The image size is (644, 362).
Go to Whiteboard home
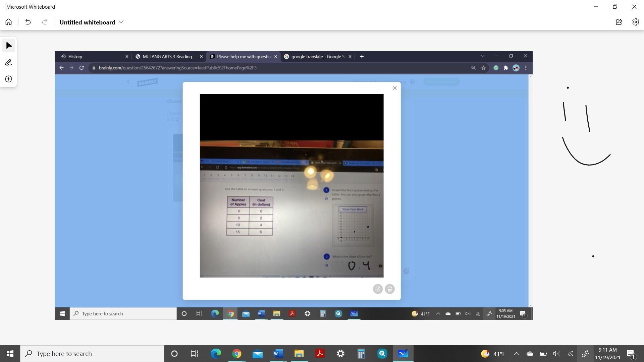(x=9, y=22)
